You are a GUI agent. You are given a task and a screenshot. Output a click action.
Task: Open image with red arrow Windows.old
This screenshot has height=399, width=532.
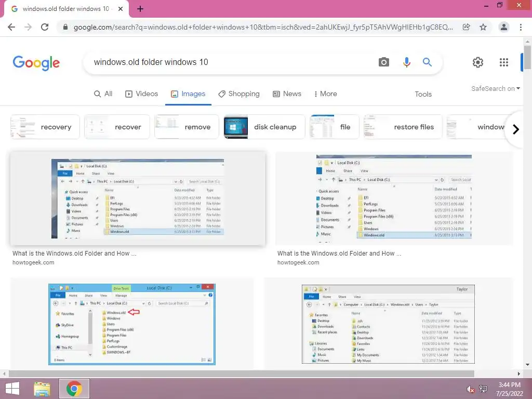(x=132, y=324)
